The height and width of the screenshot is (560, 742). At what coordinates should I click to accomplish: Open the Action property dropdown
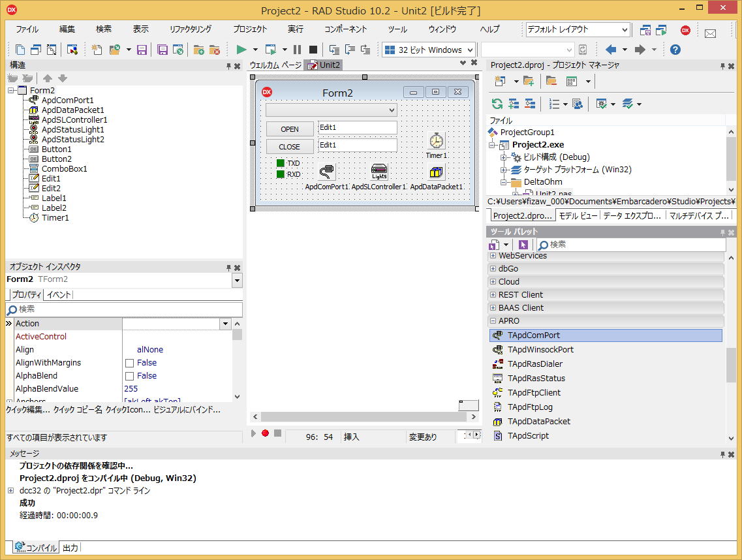[x=225, y=324]
